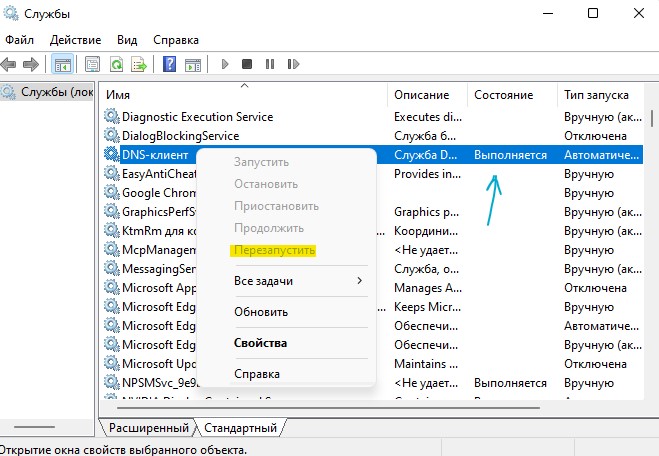Choose Приостановить in context menu
Viewport: 659px width, 456px height.
pos(277,206)
